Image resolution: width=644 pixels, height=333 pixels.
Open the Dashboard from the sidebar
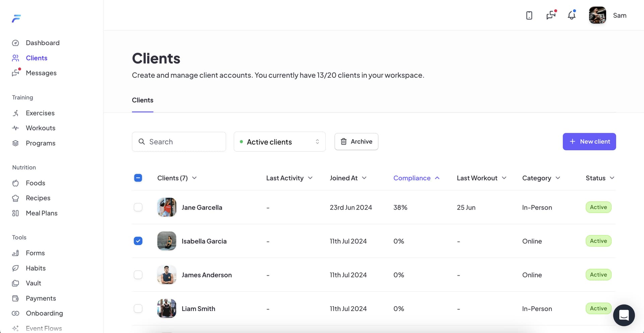click(43, 43)
